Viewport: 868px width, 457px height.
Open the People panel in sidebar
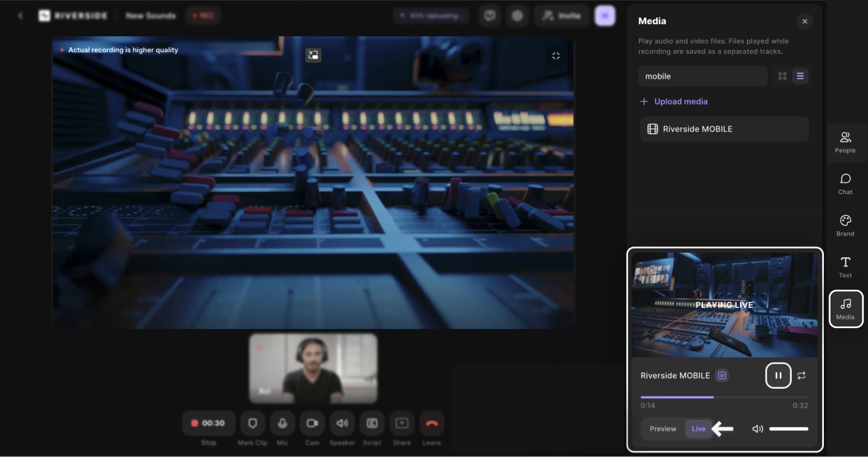coord(845,142)
